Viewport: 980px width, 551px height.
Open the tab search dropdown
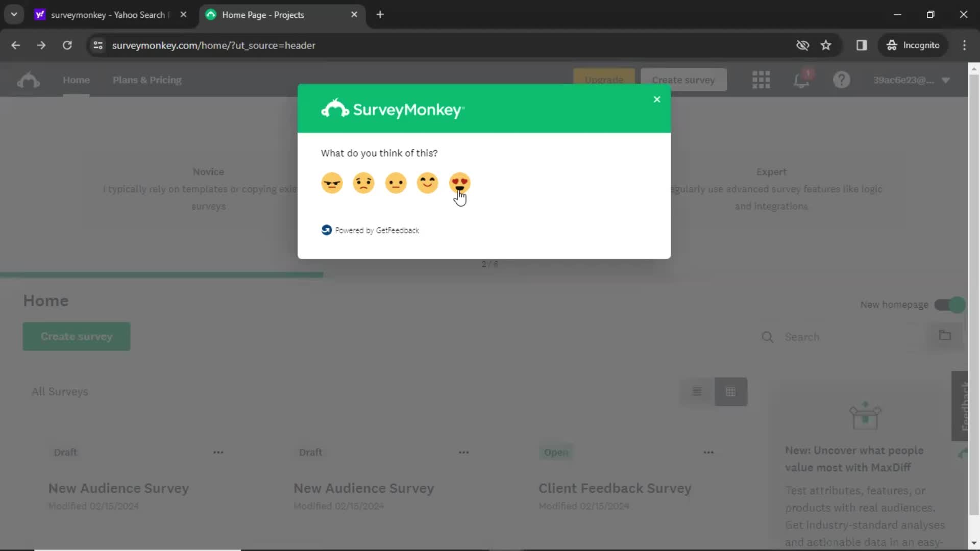[14, 15]
